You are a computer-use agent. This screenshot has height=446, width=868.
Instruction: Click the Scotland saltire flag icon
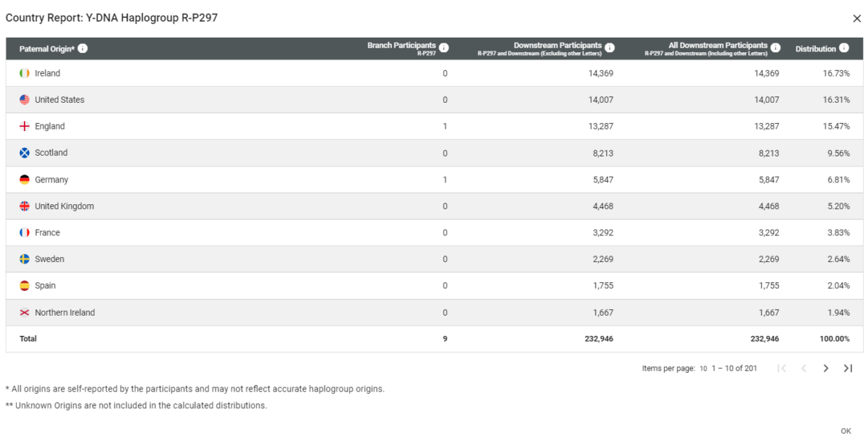pyautogui.click(x=25, y=152)
